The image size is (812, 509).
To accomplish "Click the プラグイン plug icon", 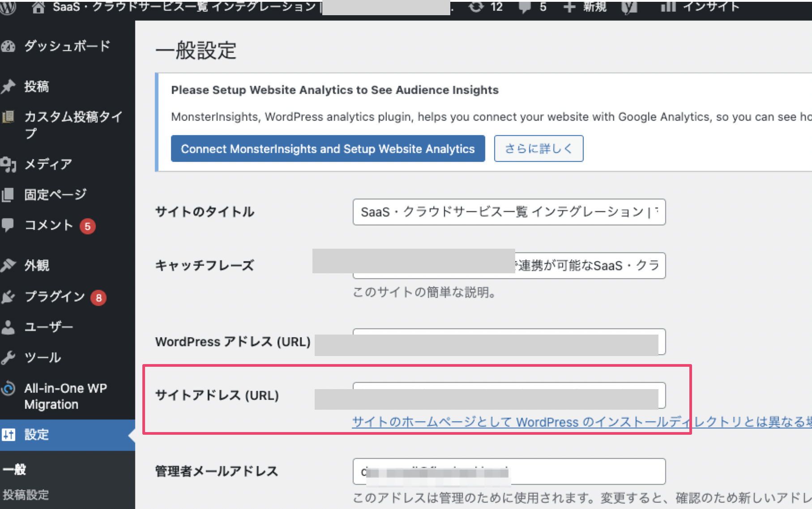I will (x=8, y=297).
